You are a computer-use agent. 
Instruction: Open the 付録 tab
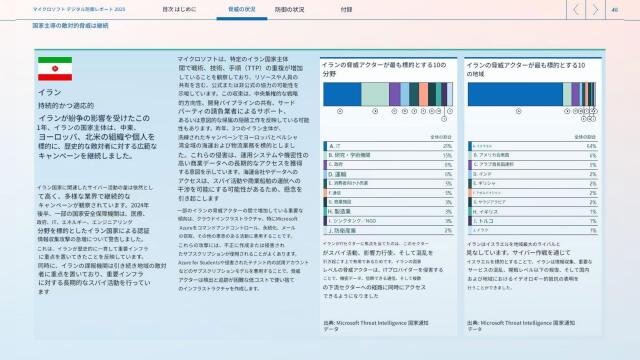pos(346,9)
